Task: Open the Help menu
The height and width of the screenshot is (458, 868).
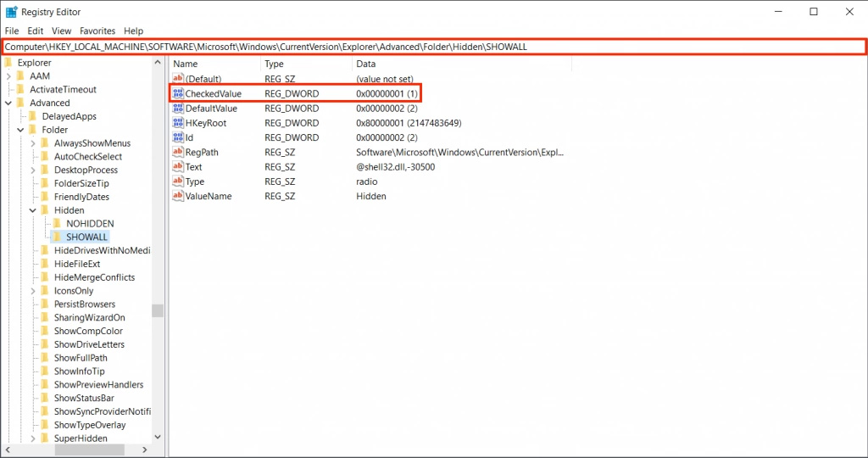Action: (133, 31)
